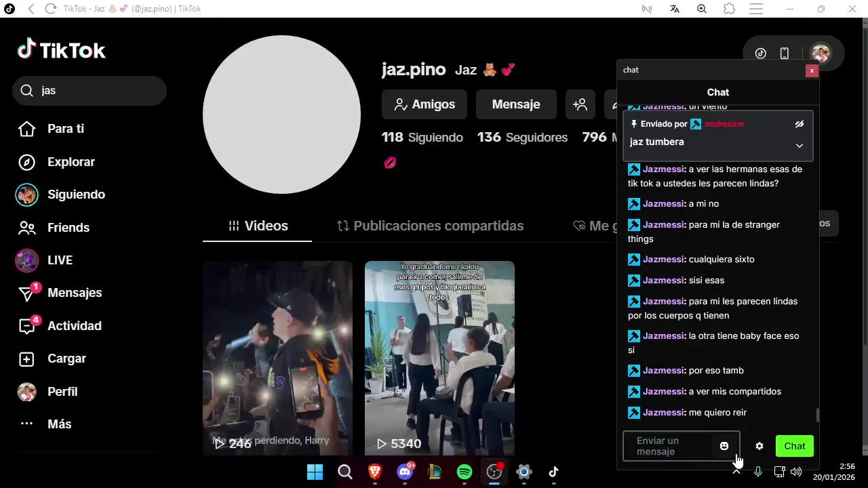Click the microphone icon in system tray
Image resolution: width=868 pixels, height=488 pixels.
758,472
